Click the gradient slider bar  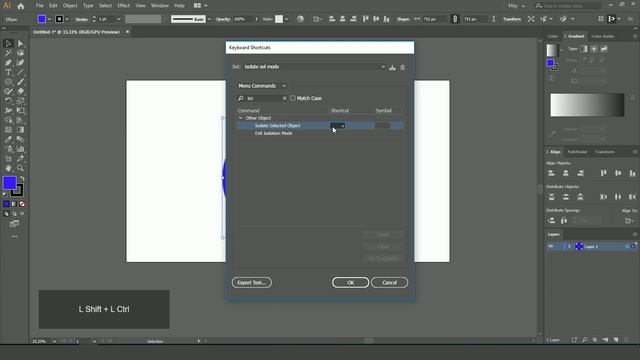[587, 105]
